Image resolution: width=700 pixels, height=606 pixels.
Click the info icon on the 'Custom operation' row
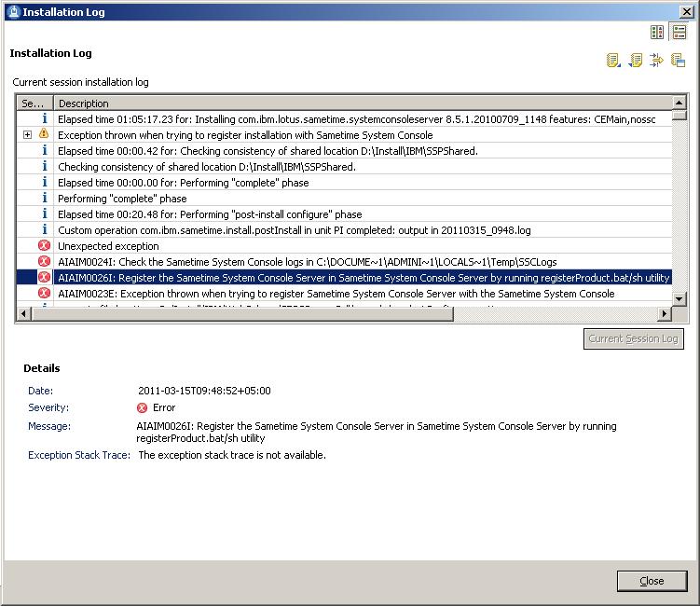44,229
